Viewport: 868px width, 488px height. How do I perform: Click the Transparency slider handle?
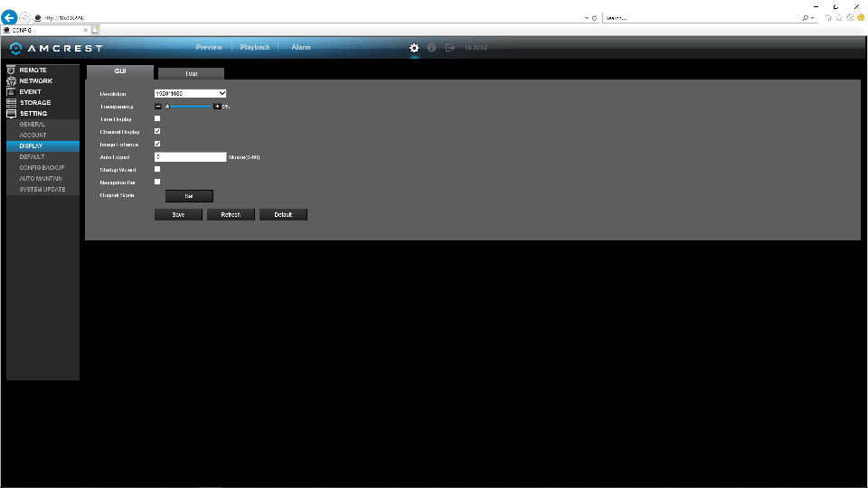pos(167,107)
